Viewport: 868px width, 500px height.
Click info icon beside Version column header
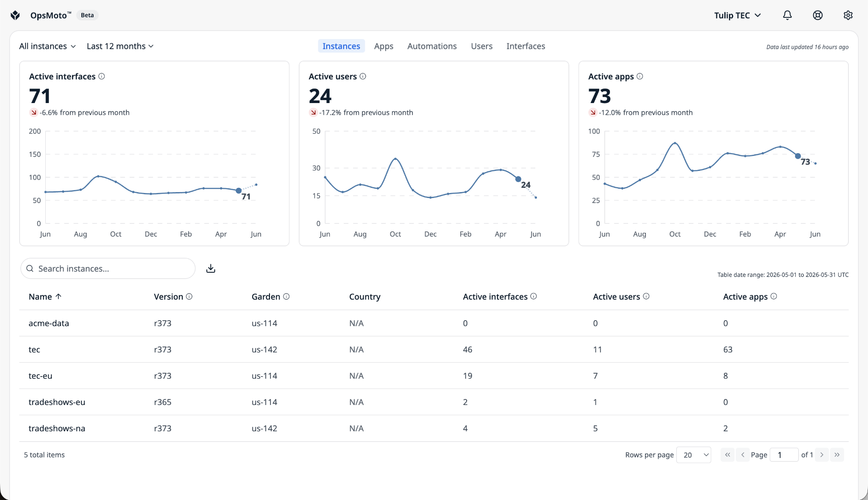pos(189,296)
